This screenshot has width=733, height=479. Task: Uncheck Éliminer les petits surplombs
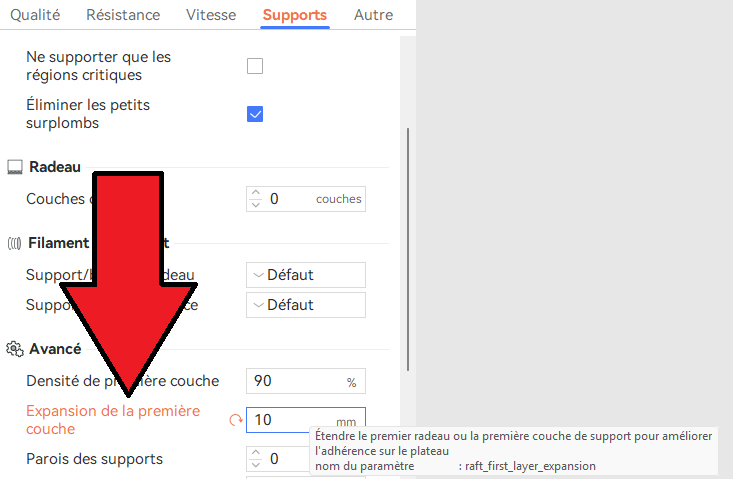pos(255,114)
